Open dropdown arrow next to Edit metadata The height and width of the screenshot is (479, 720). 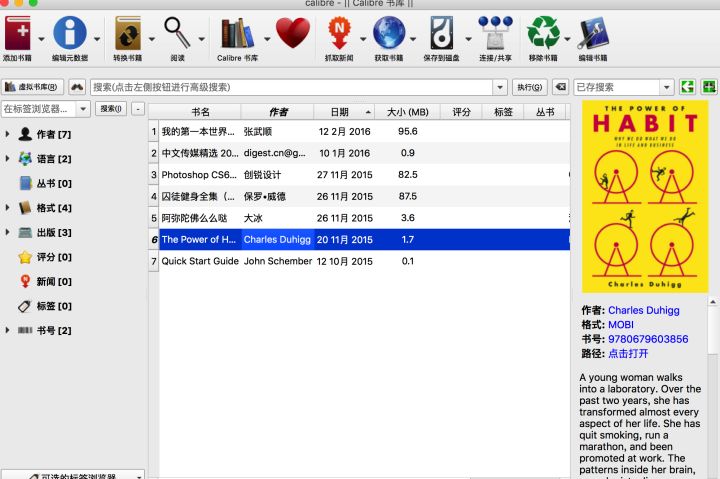click(97, 39)
